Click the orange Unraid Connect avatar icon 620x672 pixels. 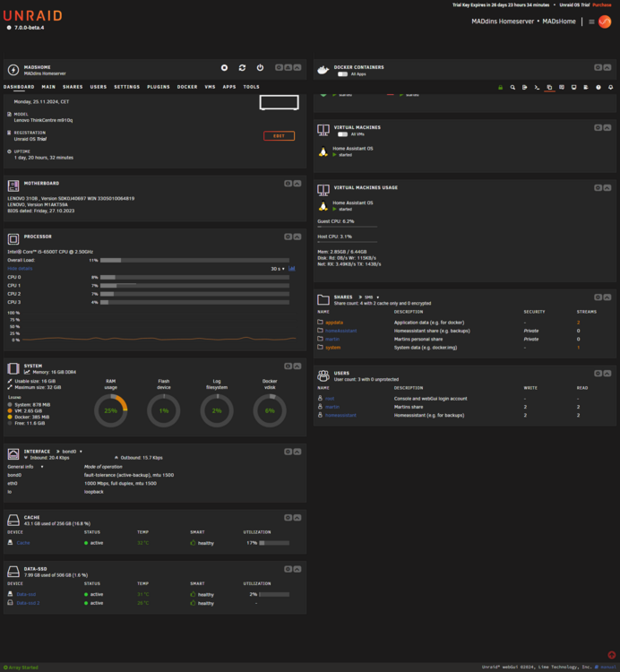[x=605, y=22]
